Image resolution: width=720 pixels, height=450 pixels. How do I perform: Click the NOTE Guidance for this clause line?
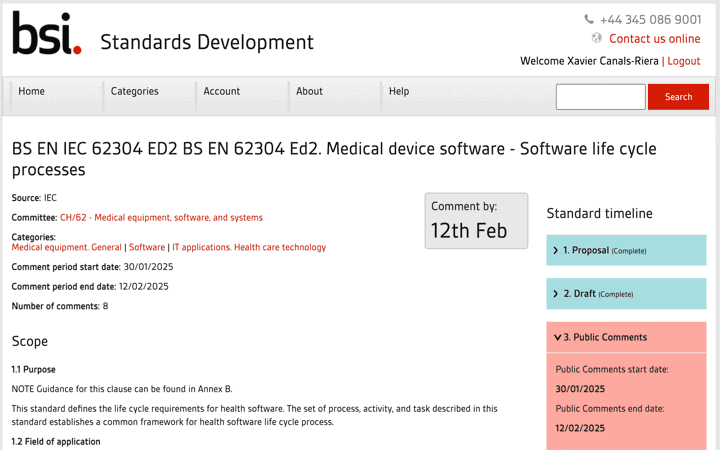[122, 389]
